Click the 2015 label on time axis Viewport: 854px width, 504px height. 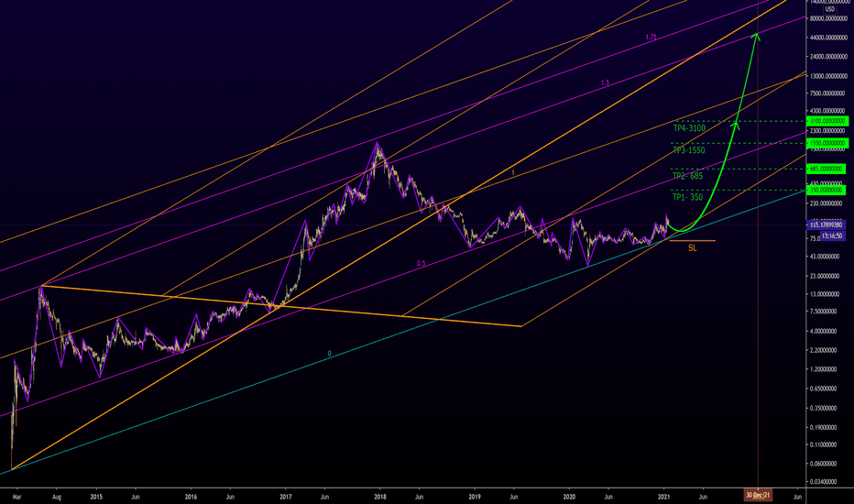[96, 497]
